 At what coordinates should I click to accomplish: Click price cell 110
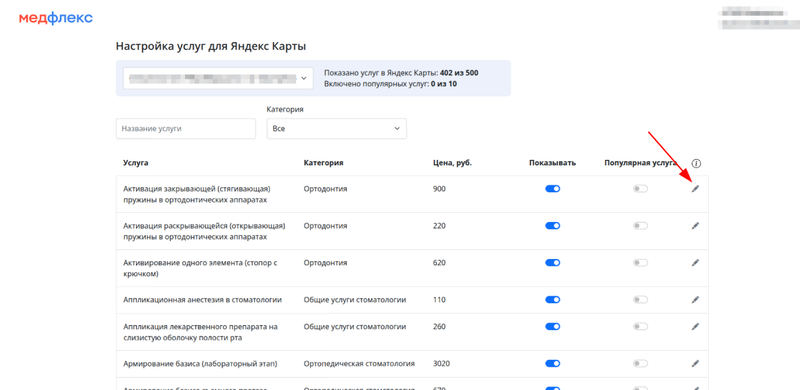tap(439, 300)
